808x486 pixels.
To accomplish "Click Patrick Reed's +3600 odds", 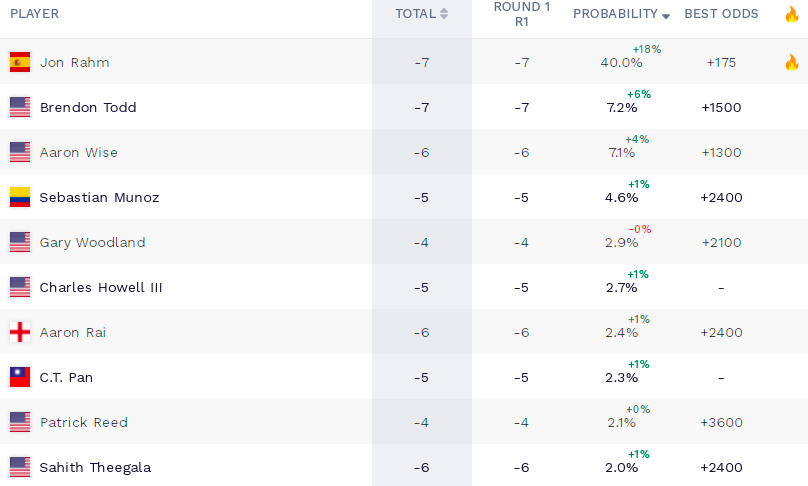I will tap(721, 422).
